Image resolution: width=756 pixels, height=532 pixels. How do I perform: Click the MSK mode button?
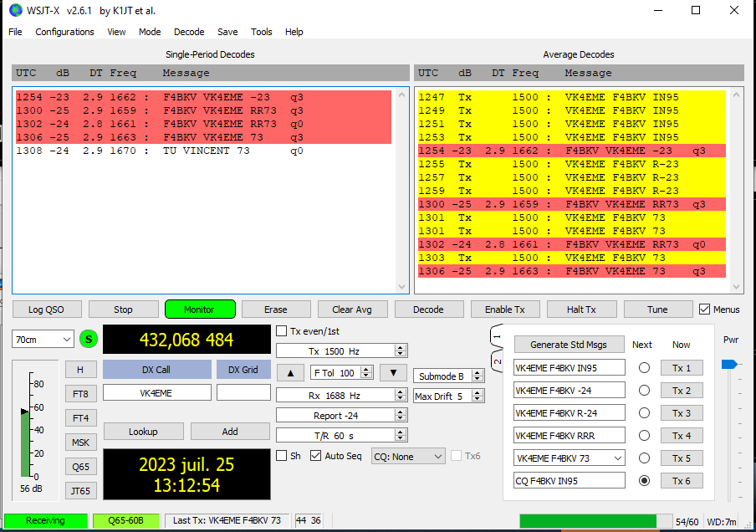[x=80, y=442]
